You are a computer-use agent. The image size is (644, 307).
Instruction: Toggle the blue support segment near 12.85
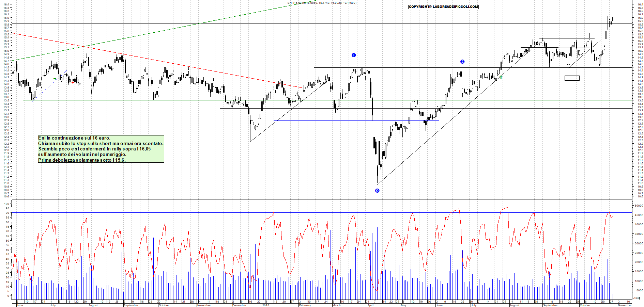(x=358, y=121)
